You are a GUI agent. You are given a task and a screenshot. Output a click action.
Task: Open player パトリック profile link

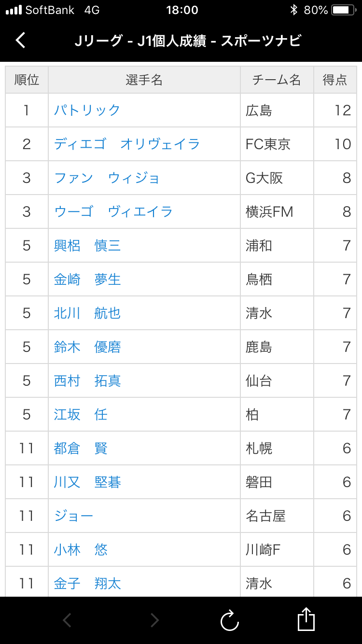87,110
